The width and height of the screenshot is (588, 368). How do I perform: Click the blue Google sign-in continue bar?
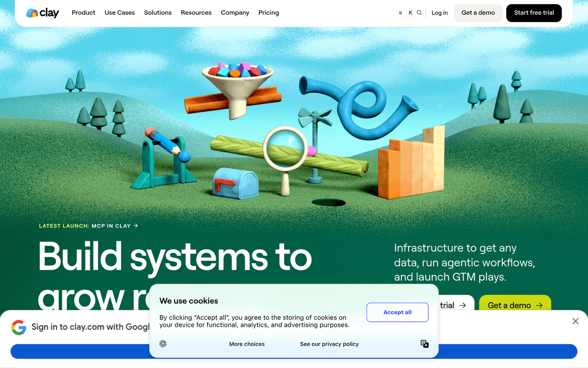pyautogui.click(x=294, y=351)
